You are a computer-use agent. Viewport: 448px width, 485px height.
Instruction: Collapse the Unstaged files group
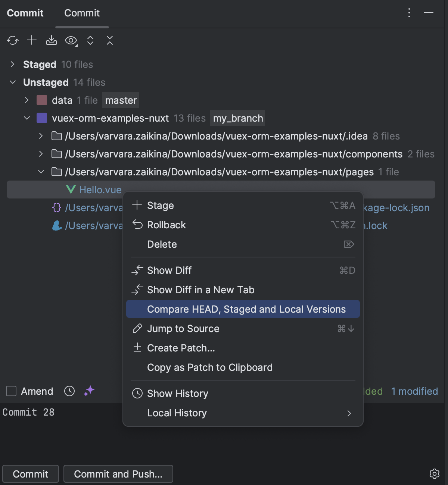pyautogui.click(x=12, y=82)
